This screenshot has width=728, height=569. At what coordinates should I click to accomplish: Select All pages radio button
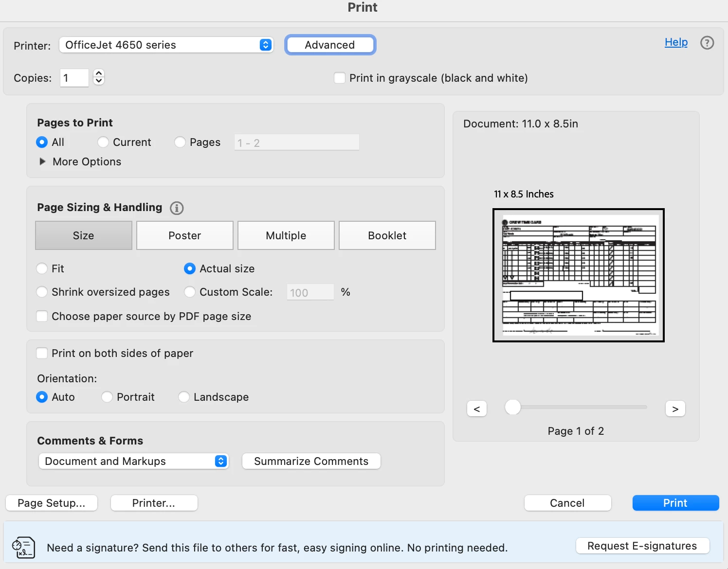click(42, 142)
